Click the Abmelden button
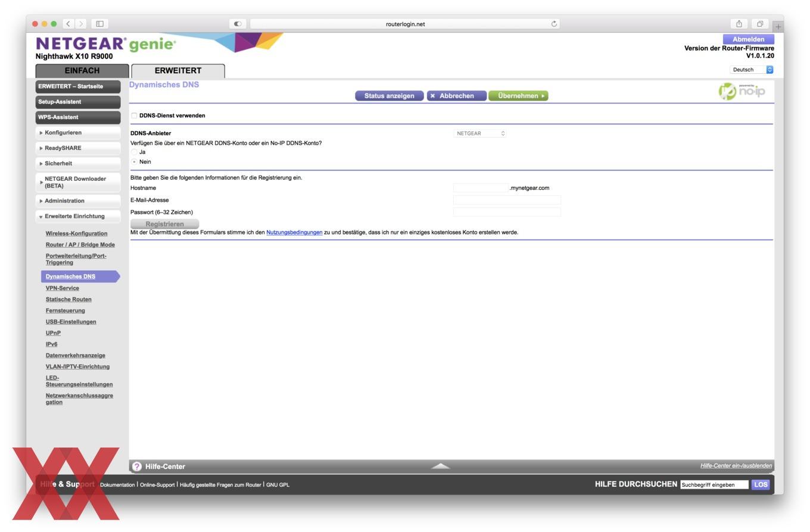 pos(749,39)
